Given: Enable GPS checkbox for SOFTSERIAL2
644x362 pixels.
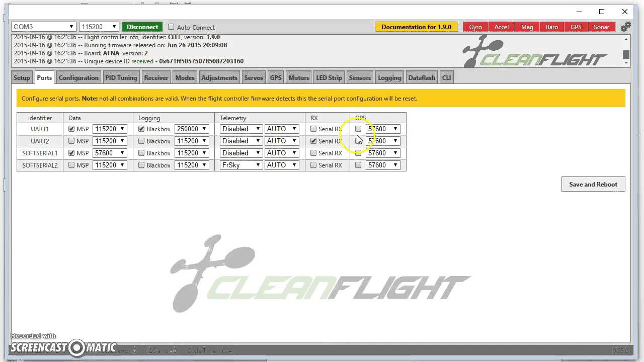Looking at the screenshot, I should [358, 165].
